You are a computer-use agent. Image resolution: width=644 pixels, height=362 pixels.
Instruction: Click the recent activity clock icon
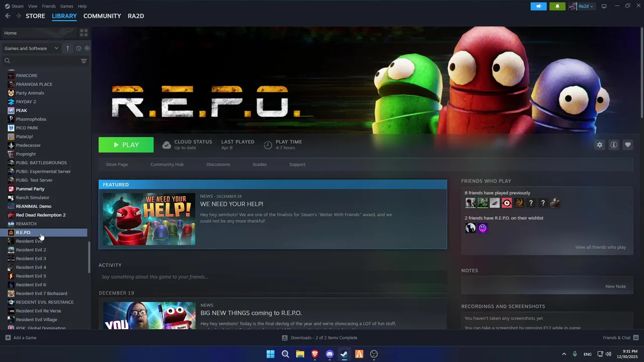[78, 48]
